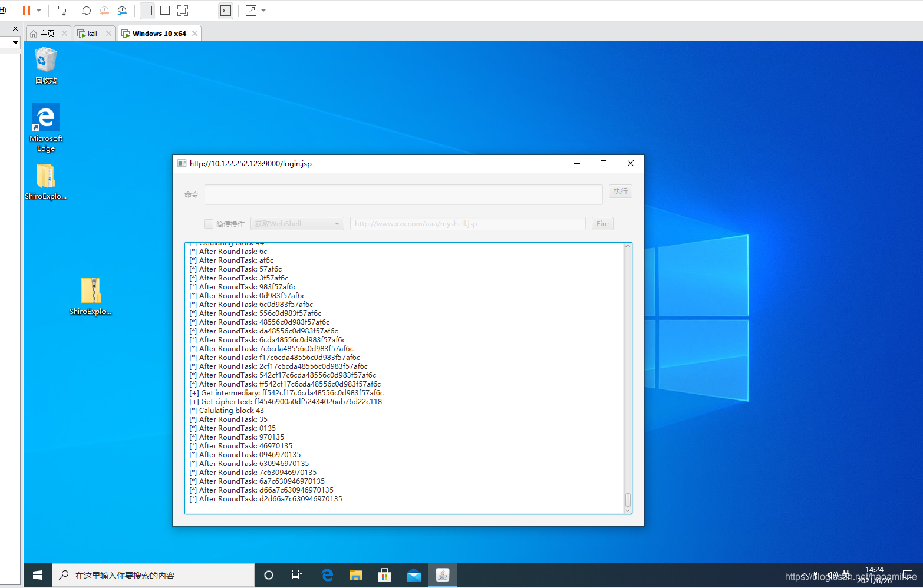Click the 执行 execute button
The width and height of the screenshot is (923, 588).
point(621,191)
